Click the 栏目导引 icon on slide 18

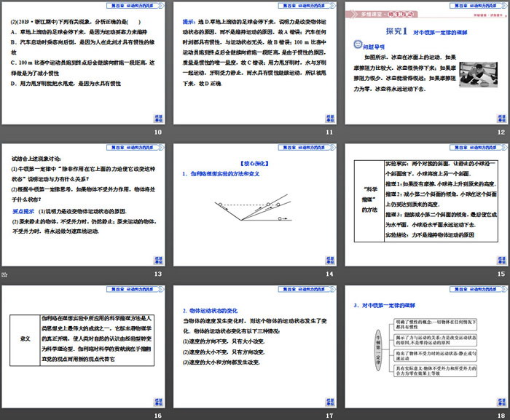[x=501, y=402]
